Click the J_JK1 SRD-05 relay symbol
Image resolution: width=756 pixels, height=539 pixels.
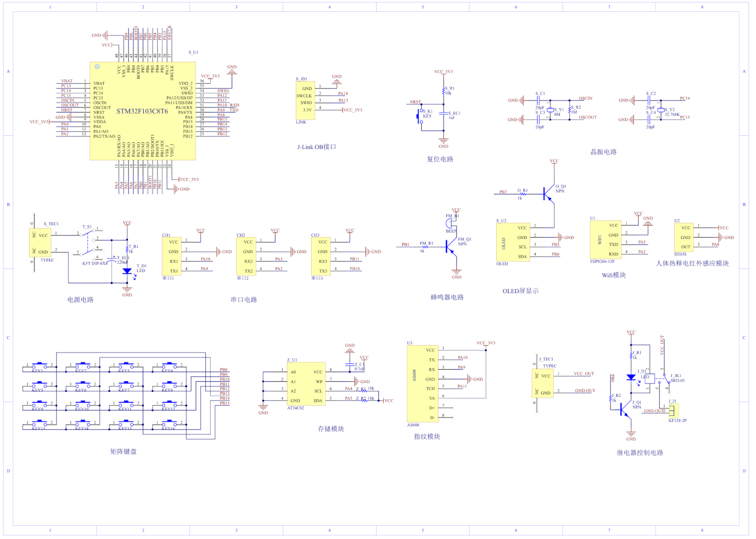657,379
